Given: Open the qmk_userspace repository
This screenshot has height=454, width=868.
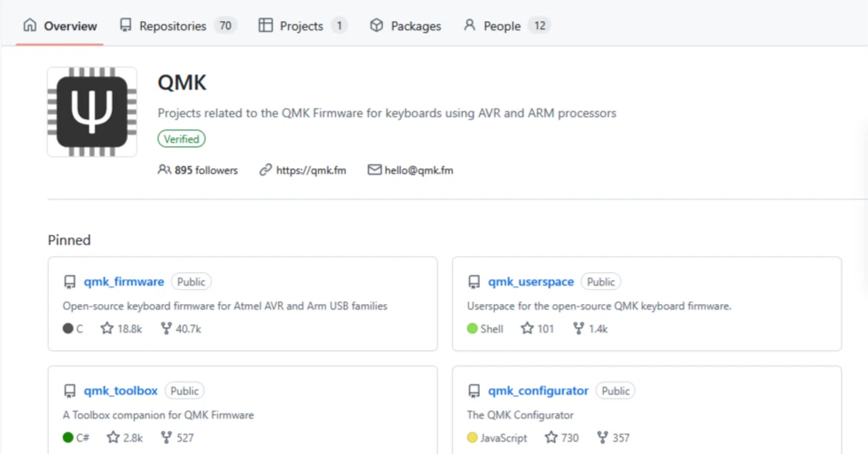Looking at the screenshot, I should coord(531,282).
